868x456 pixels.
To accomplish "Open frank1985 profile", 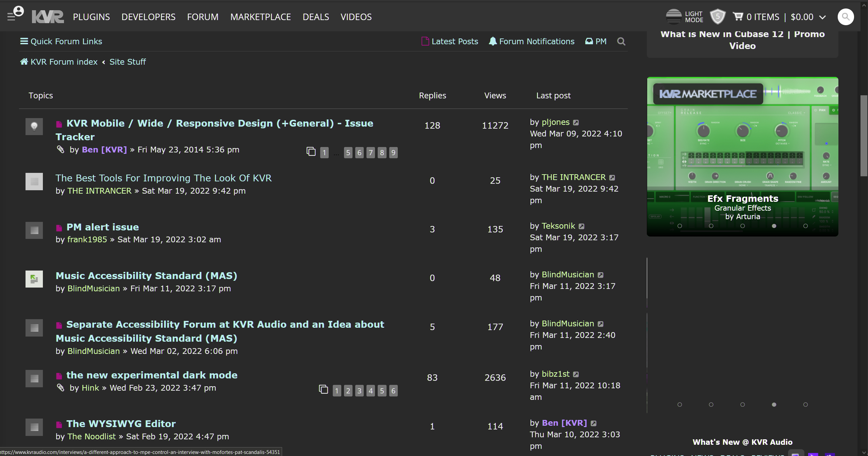I will point(87,240).
